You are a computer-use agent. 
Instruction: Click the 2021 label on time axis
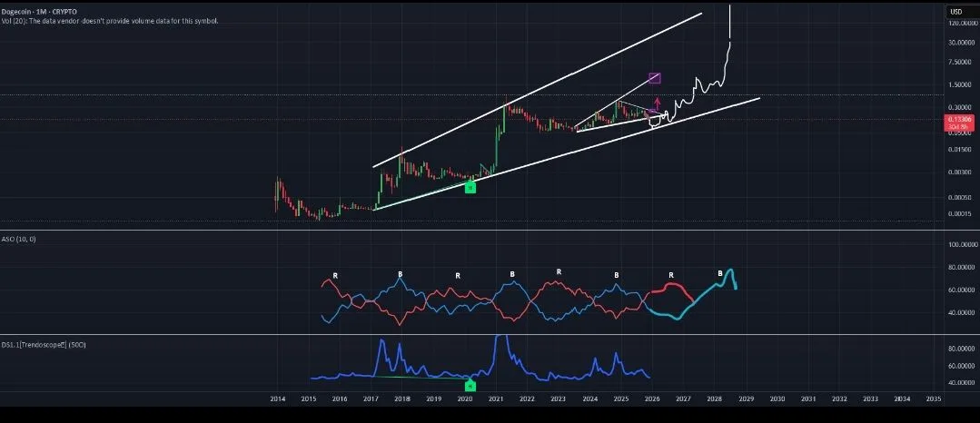click(x=496, y=398)
